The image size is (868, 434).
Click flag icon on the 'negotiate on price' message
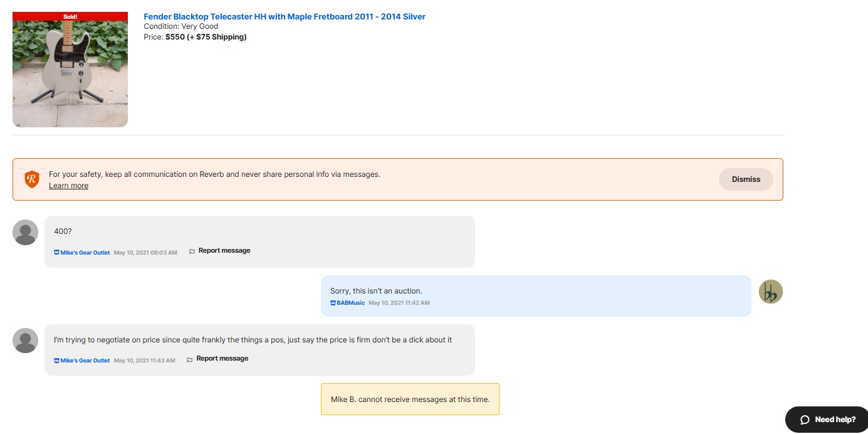[190, 359]
